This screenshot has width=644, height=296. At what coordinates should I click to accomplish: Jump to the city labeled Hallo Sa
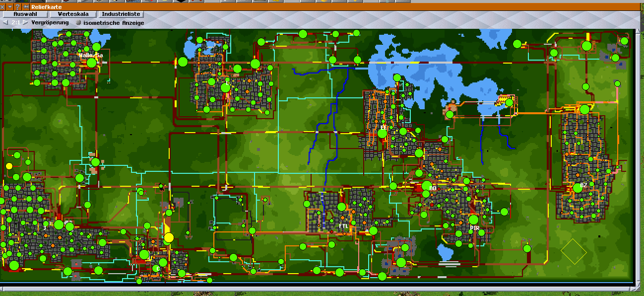(x=90, y=55)
